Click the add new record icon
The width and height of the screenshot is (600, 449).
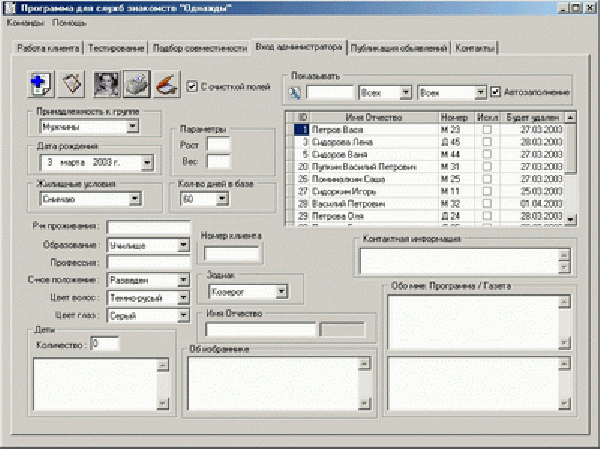41,84
